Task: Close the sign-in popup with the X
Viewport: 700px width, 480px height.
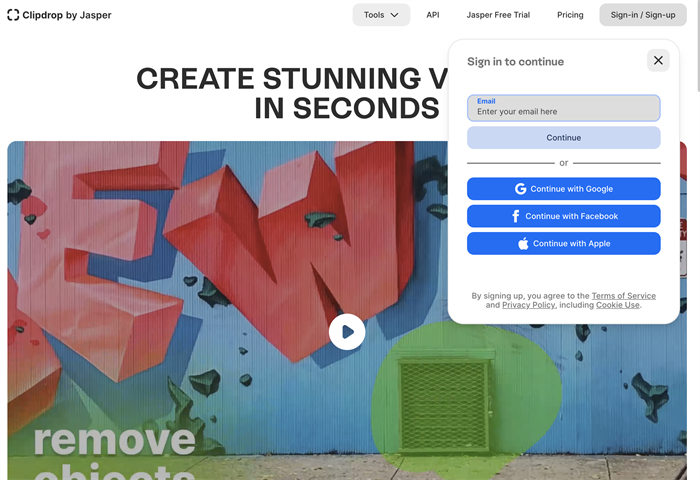Action: [x=658, y=61]
